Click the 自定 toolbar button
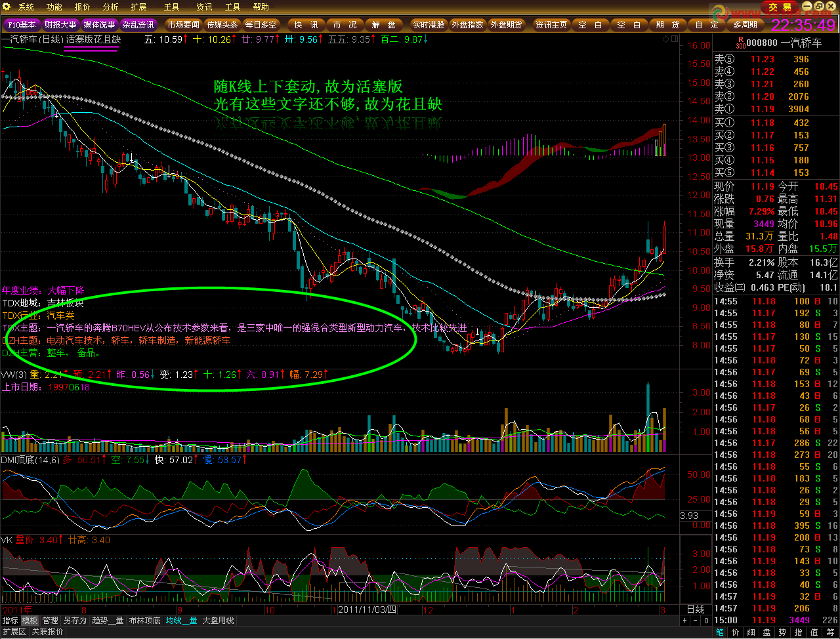This screenshot has height=639, width=840. [x=706, y=25]
